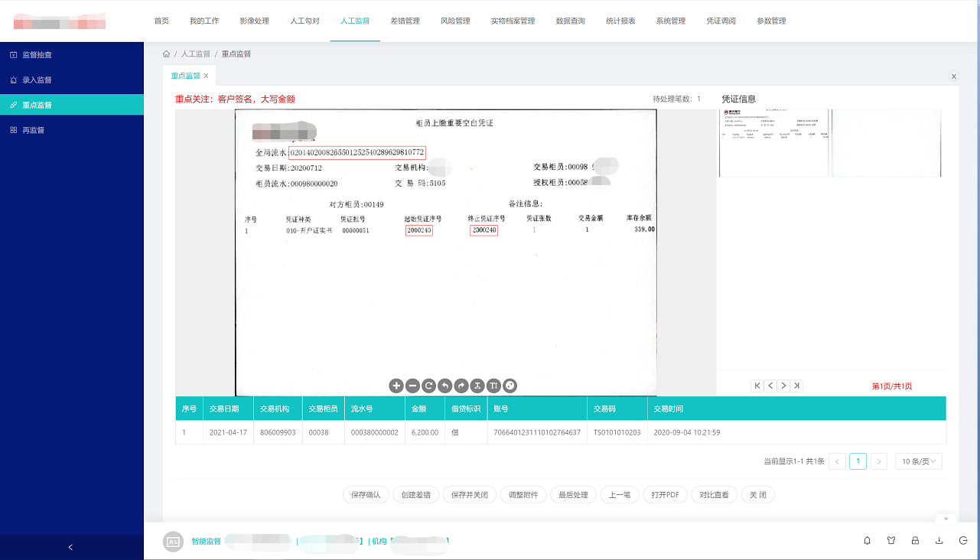
Task: Select first voucher thumbnail in 凭证信息
Action: click(x=773, y=143)
